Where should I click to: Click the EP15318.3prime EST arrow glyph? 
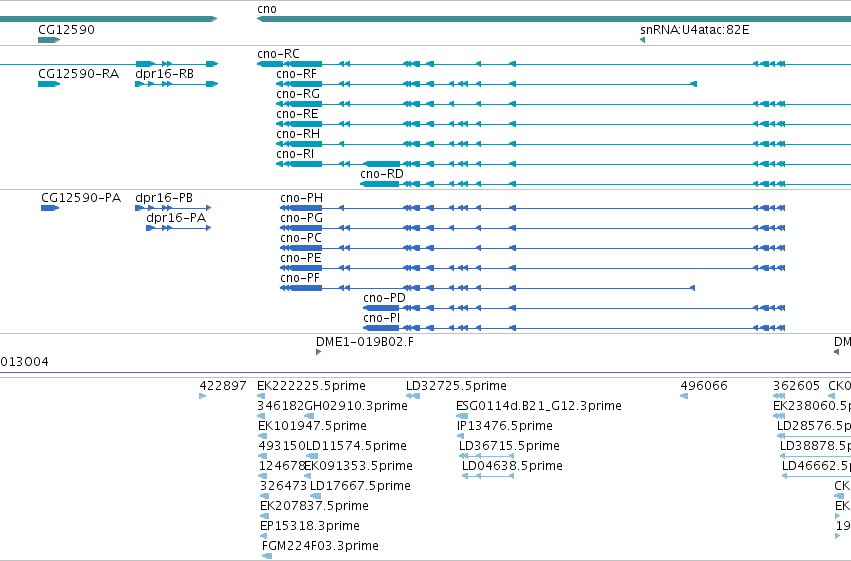pos(264,537)
